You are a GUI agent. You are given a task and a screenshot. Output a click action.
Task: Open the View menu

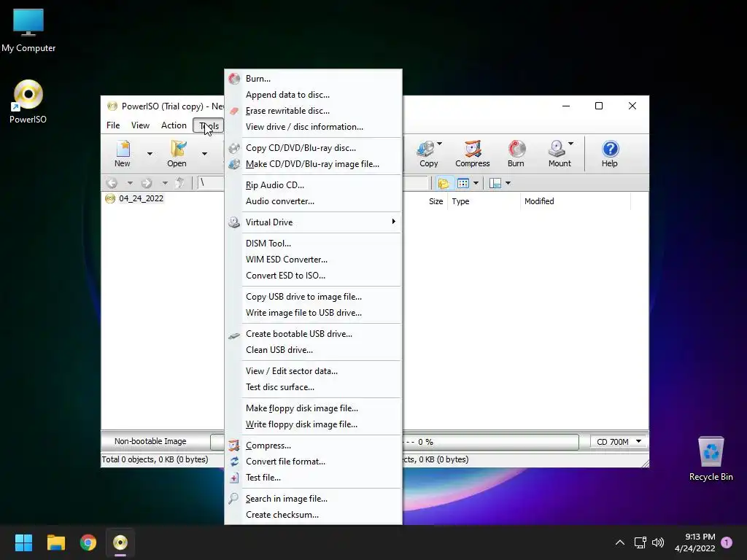(x=140, y=125)
